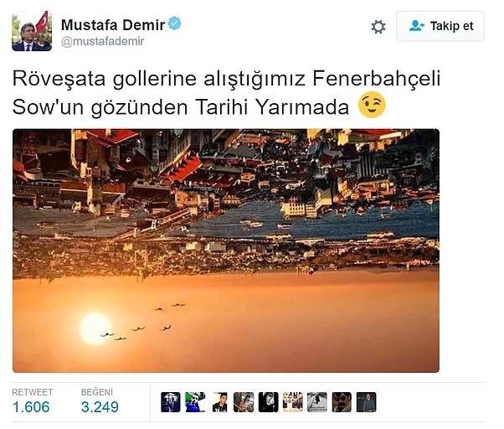The image size is (504, 429).
Task: Open the gear settings icon
Action: point(378,27)
